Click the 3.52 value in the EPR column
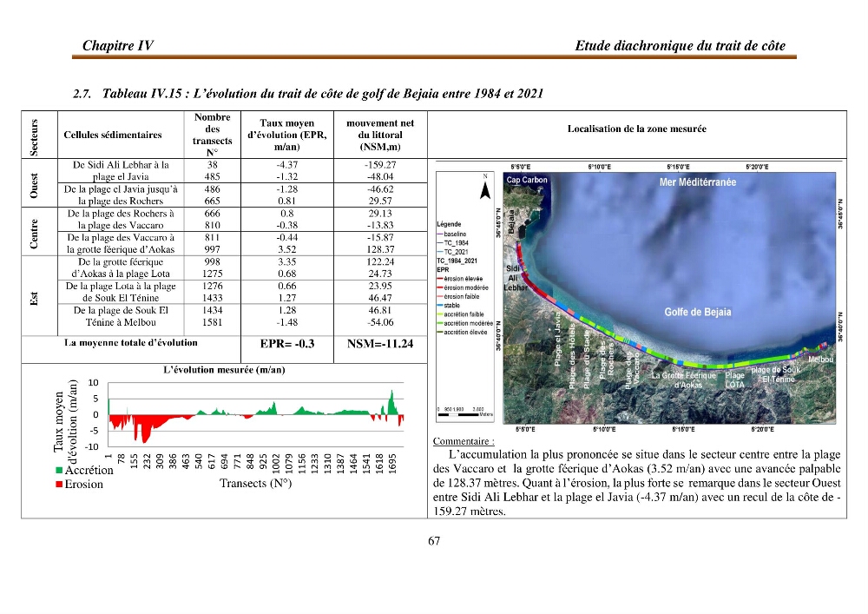868x614 pixels. click(287, 249)
